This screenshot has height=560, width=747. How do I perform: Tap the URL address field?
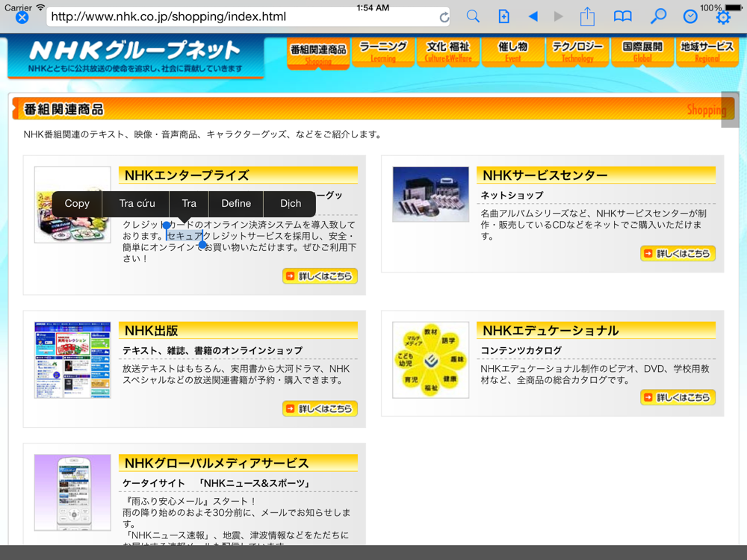[x=239, y=16]
